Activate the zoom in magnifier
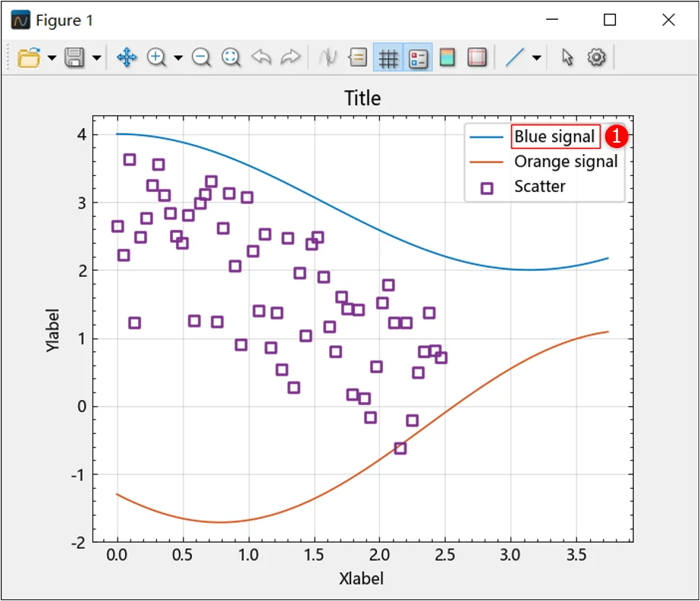Image resolution: width=700 pixels, height=601 pixels. [x=157, y=58]
